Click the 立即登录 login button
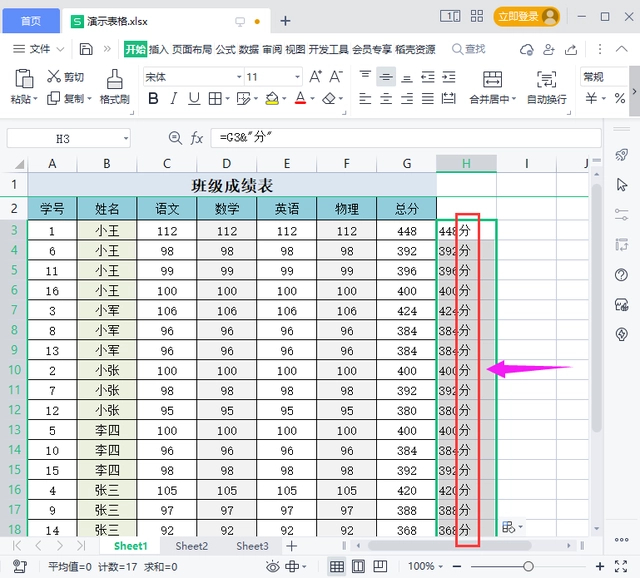 [518, 17]
